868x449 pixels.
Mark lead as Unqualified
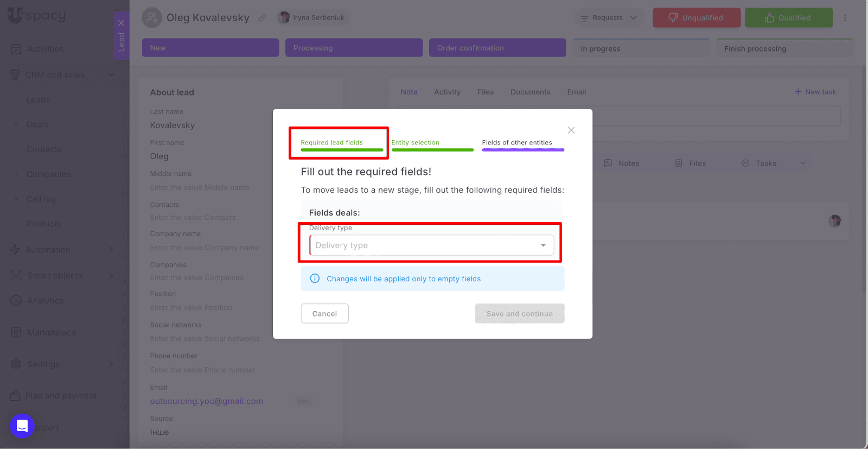[x=696, y=18]
